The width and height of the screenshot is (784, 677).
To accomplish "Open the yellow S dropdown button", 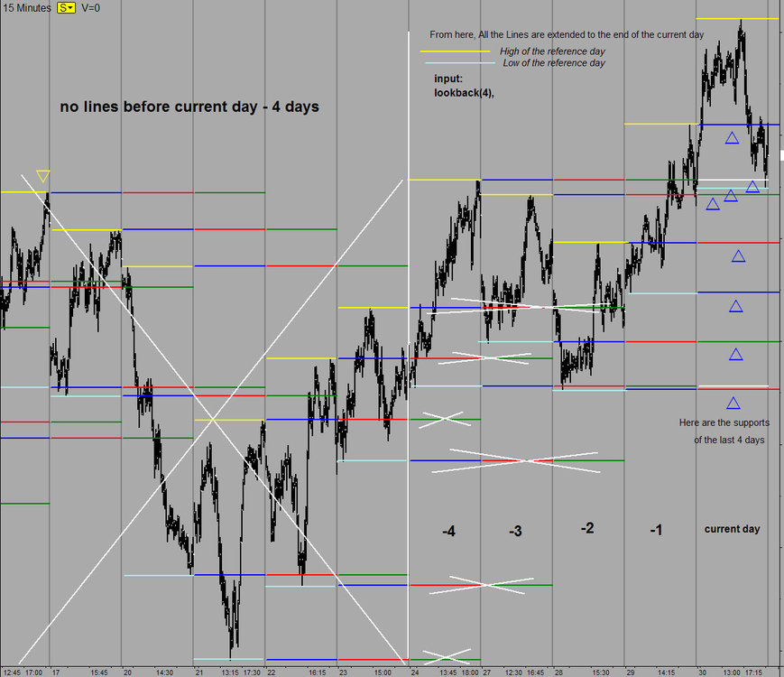I will 66,8.
